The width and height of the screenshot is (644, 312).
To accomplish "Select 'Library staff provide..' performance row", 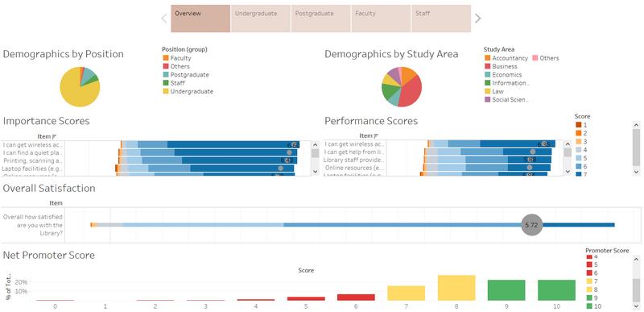I will [354, 160].
